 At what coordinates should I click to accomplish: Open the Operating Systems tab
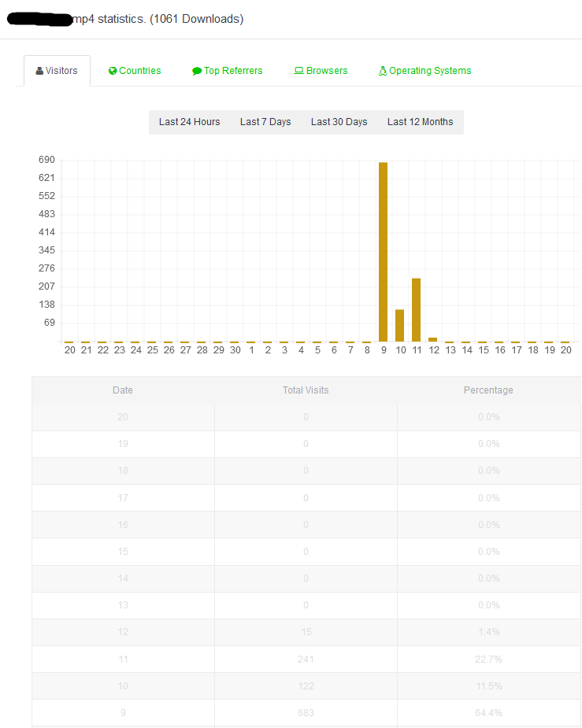(425, 71)
